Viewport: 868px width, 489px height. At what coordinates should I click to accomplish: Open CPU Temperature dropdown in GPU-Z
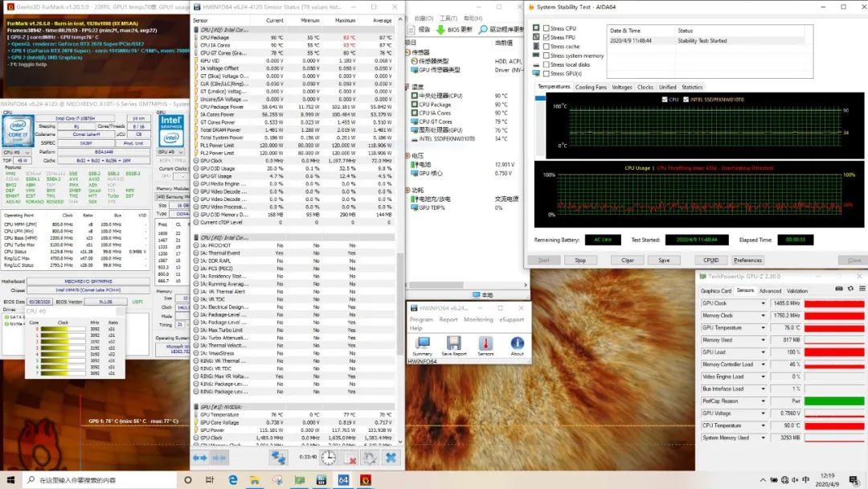click(763, 425)
